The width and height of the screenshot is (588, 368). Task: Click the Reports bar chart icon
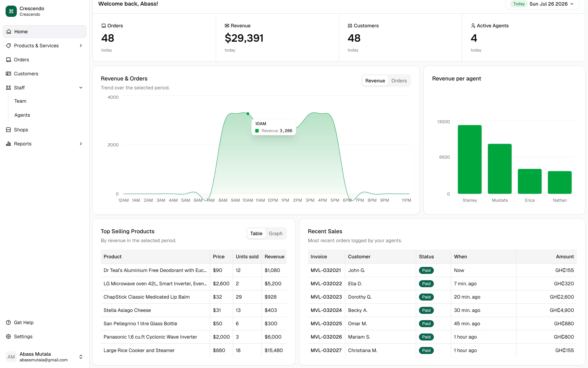(9, 144)
